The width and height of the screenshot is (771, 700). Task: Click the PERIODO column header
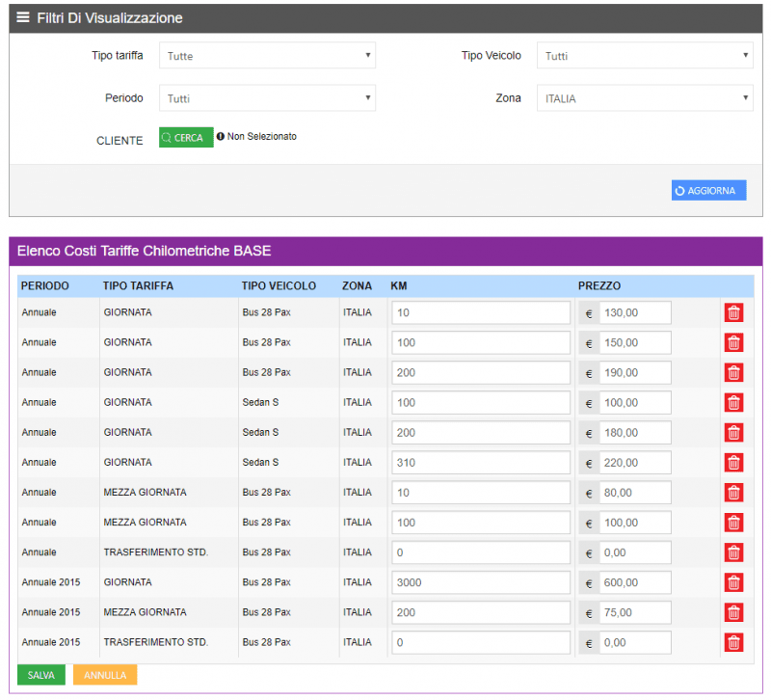(44, 285)
